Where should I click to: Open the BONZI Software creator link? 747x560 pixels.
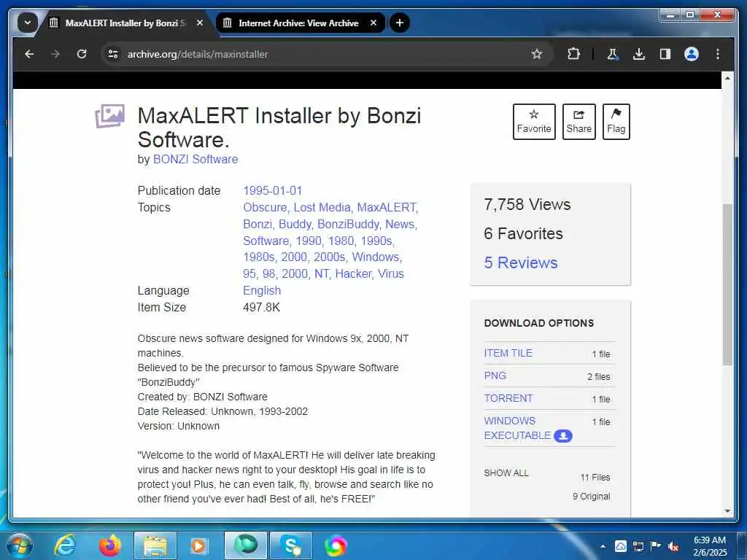tap(196, 159)
